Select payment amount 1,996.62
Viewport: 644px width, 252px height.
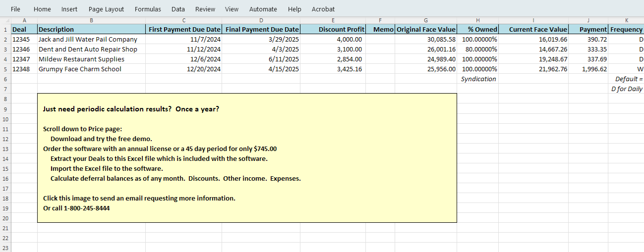[588, 69]
